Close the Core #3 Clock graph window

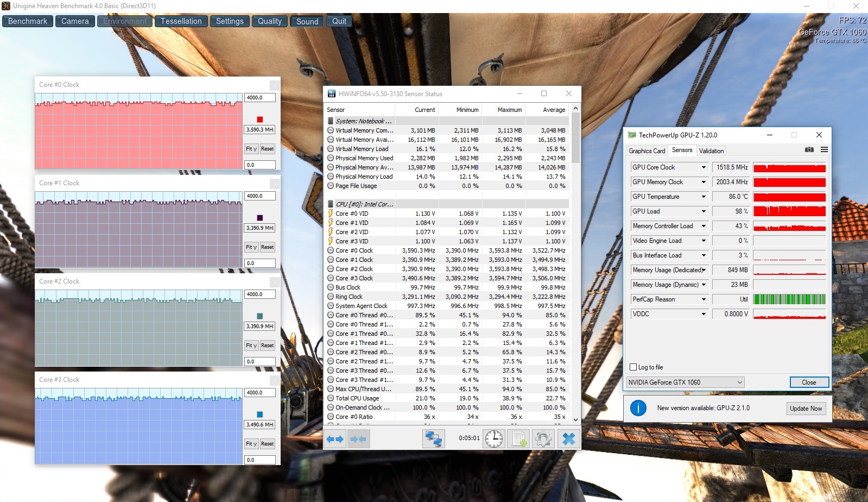tap(275, 380)
